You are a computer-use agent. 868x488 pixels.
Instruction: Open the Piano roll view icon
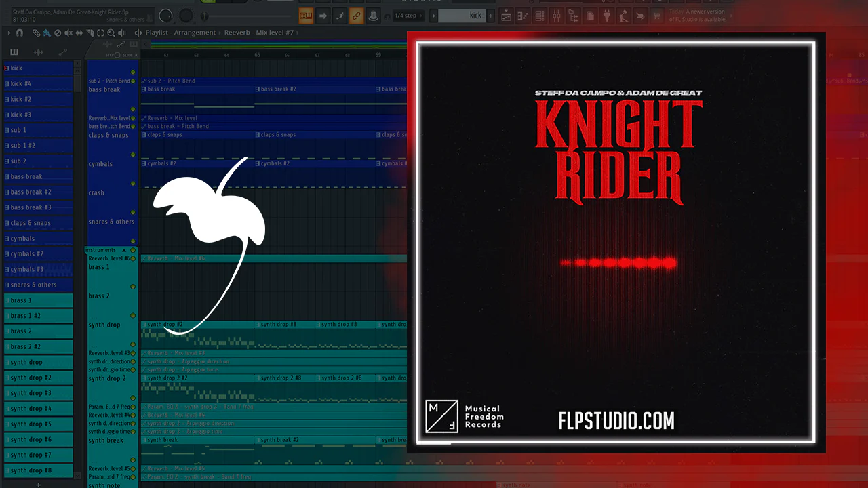(523, 16)
